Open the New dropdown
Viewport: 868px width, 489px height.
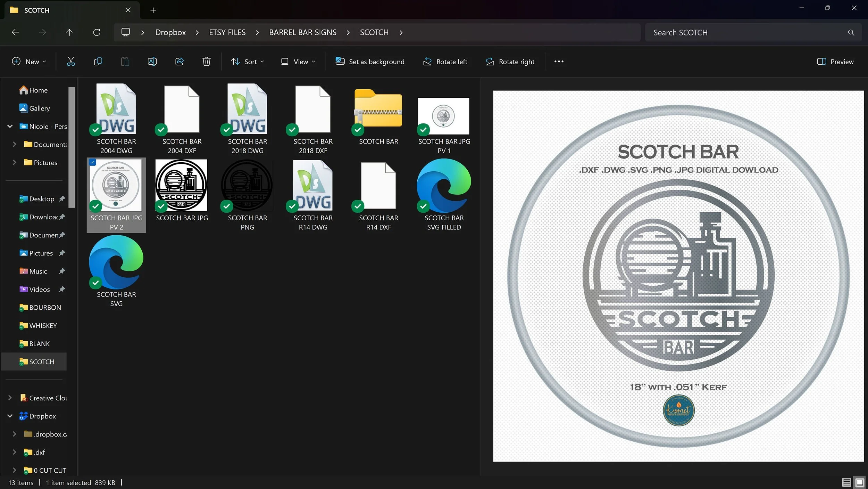tap(29, 62)
